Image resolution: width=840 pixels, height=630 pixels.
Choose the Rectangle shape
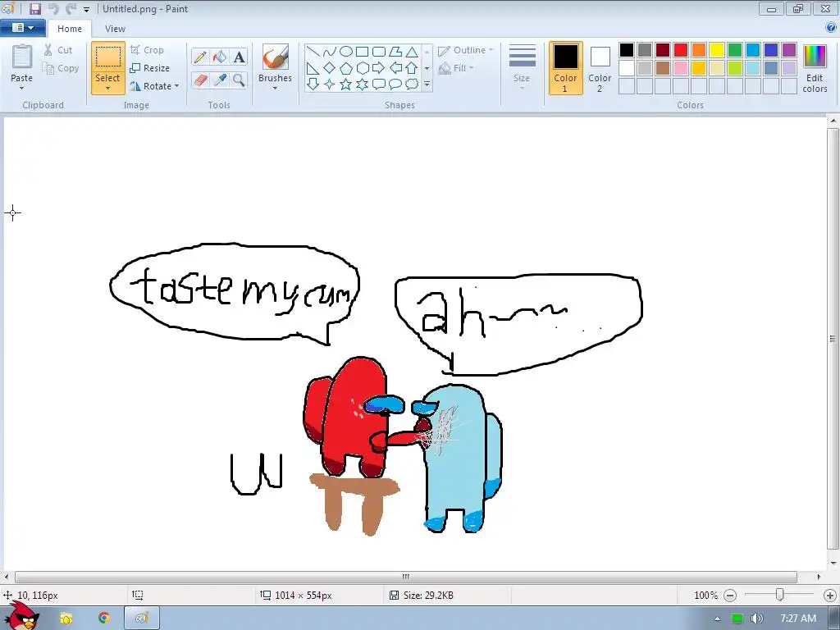click(x=362, y=52)
